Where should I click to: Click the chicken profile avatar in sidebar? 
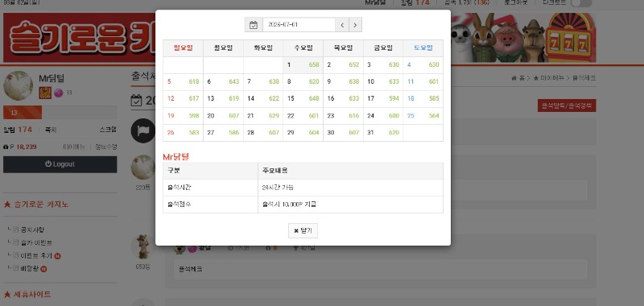click(x=18, y=85)
